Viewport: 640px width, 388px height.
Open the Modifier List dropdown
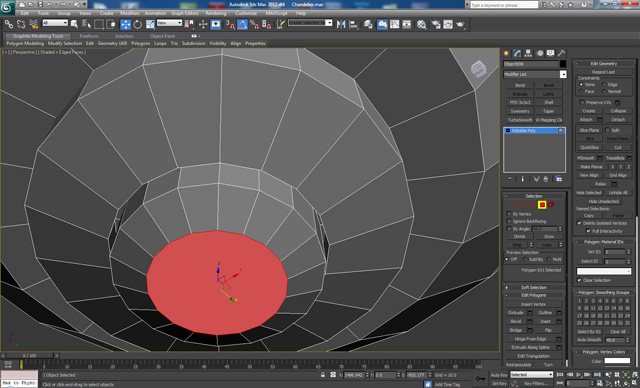[x=535, y=74]
